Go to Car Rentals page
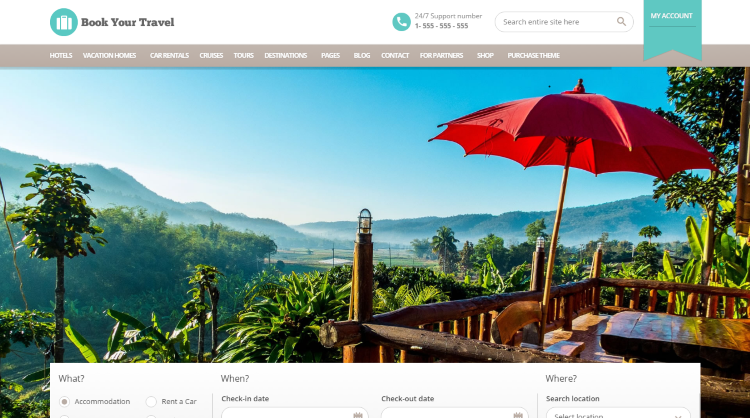 [x=169, y=55]
